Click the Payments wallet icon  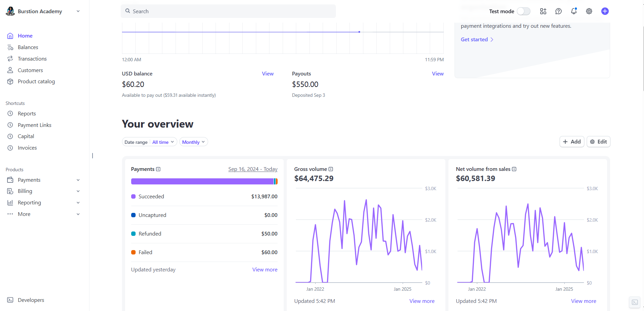coord(10,180)
